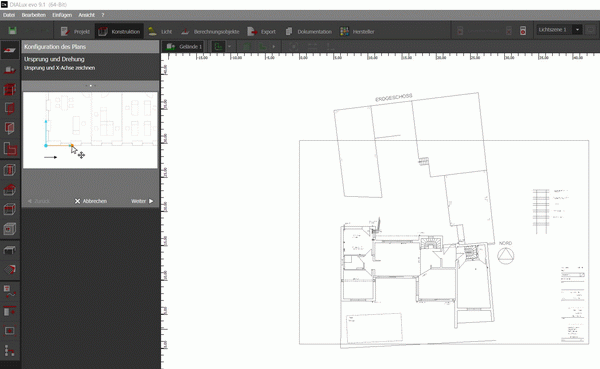Select the Gelände 1 view tab
Viewport: 600px width, 369px height.
coord(183,47)
